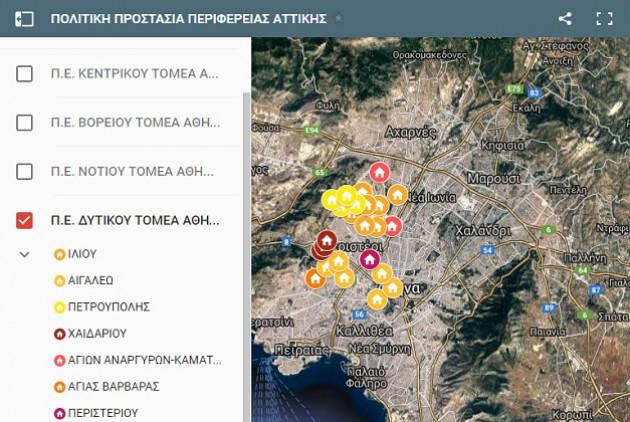630x422 pixels.
Task: Select ΙΛΙΟΥ in the layer list
Action: click(x=83, y=254)
